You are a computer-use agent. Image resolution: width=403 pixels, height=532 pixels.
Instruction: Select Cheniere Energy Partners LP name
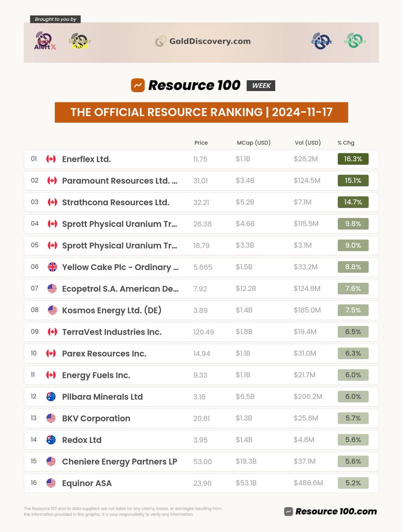pos(120,462)
